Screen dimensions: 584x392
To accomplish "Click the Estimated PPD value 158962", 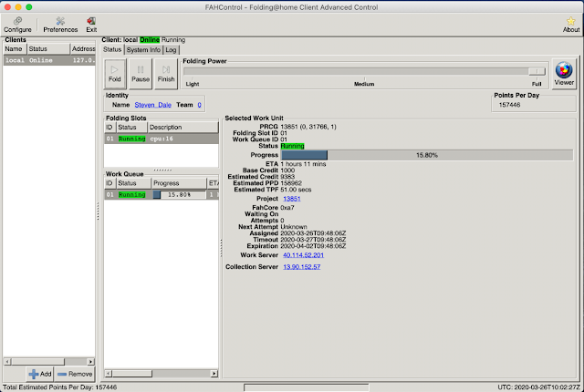I will [291, 183].
